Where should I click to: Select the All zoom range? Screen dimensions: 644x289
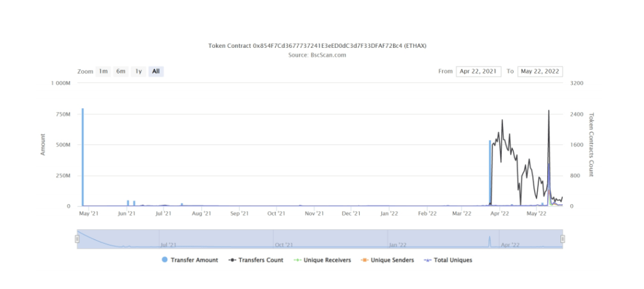(156, 72)
